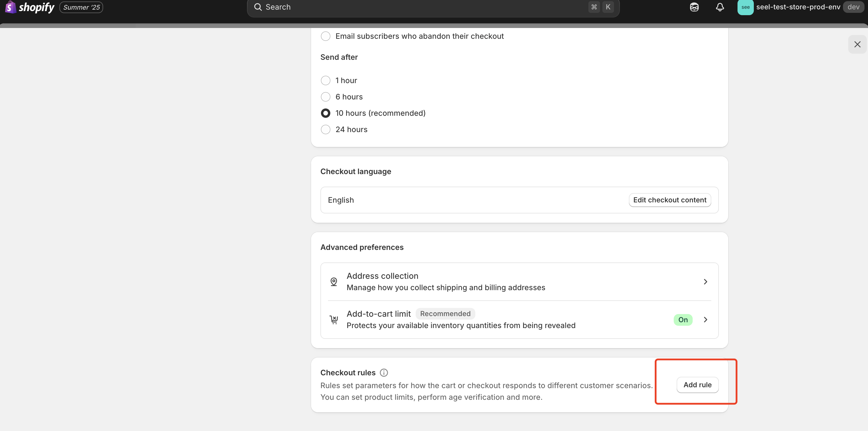Click the Add-to-cart limit cart icon

pyautogui.click(x=334, y=319)
